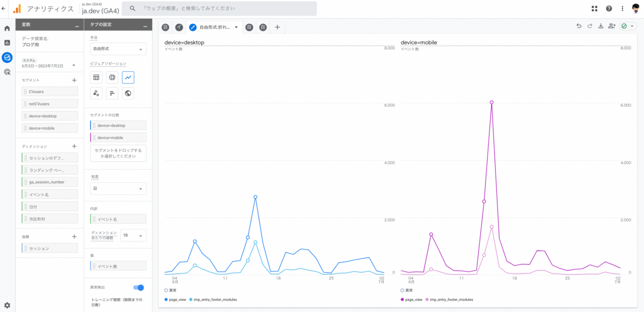The height and width of the screenshot is (312, 644).
Task: Add a new exploration tab
Action: (277, 27)
